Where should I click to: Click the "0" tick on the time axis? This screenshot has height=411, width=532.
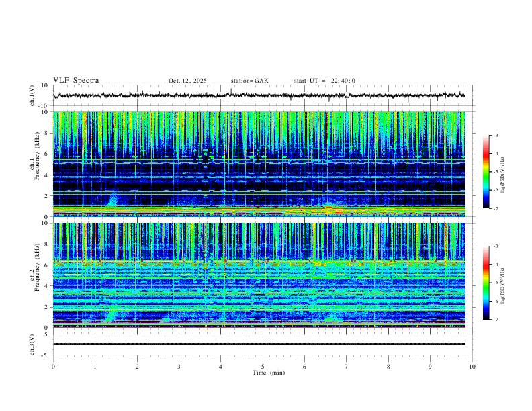(x=53, y=367)
